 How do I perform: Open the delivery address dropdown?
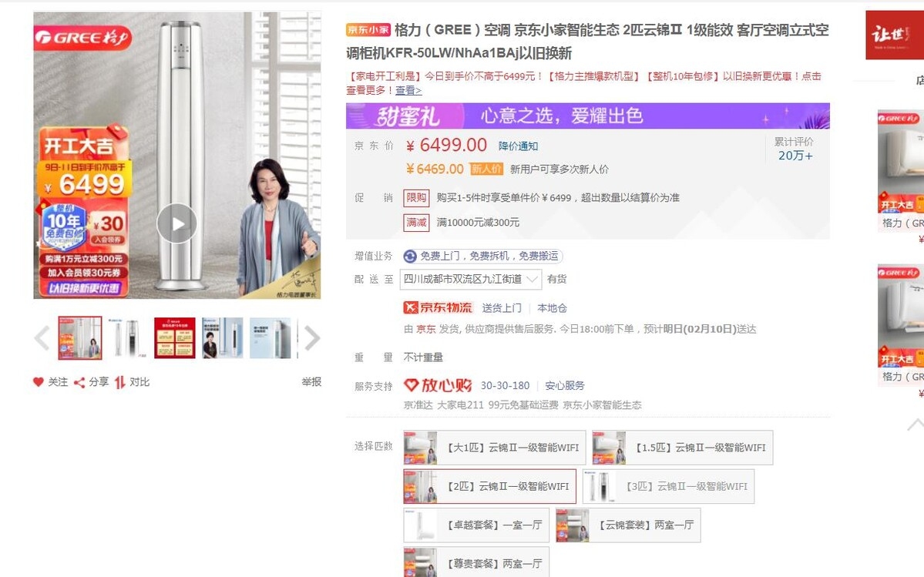[x=470, y=279]
